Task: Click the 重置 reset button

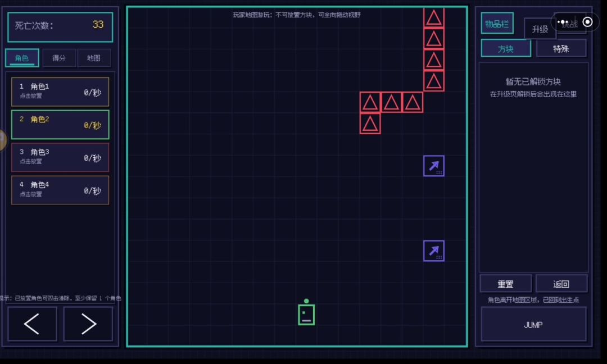Action: pyautogui.click(x=505, y=284)
